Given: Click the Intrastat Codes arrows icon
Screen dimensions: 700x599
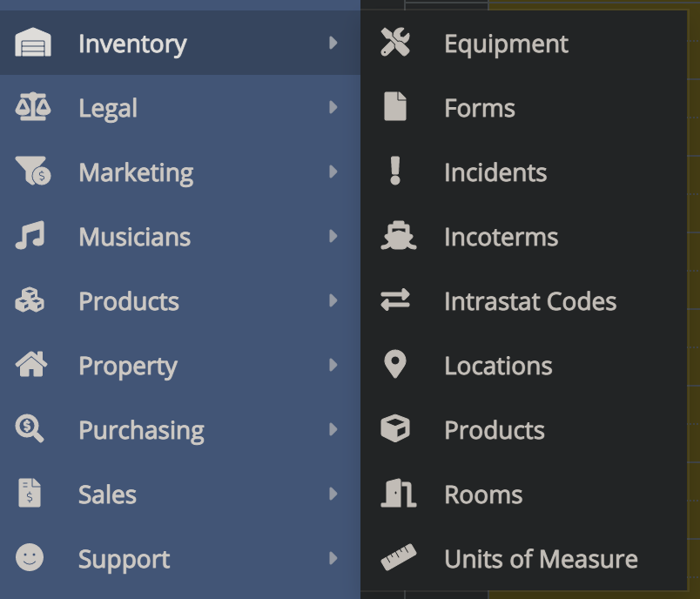Looking at the screenshot, I should 395,301.
